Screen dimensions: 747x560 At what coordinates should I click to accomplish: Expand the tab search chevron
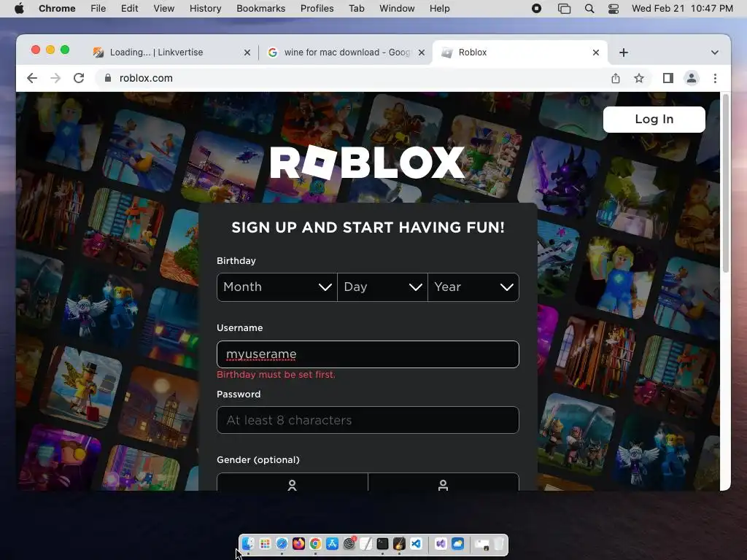pos(715,52)
